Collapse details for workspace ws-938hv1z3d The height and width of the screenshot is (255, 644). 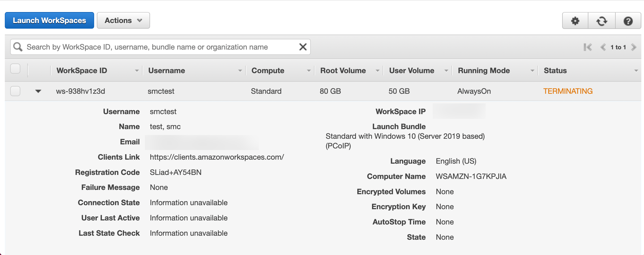pyautogui.click(x=38, y=91)
